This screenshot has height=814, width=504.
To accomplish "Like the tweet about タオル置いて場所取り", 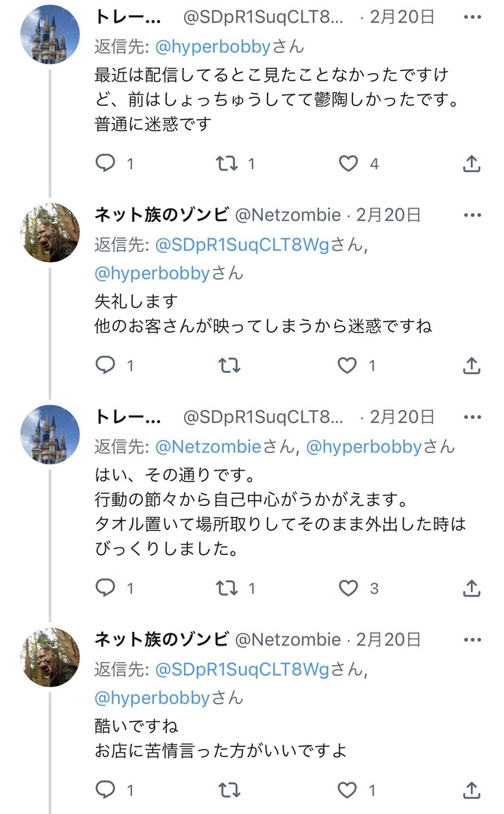I will (349, 588).
